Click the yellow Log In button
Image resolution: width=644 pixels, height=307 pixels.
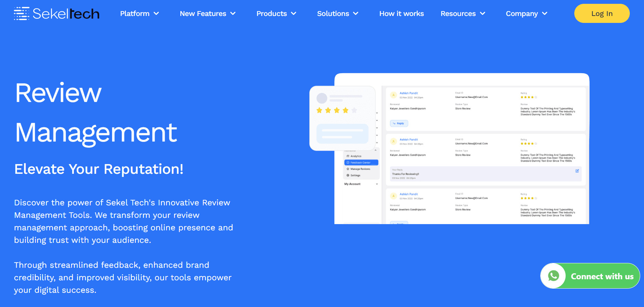[602, 14]
